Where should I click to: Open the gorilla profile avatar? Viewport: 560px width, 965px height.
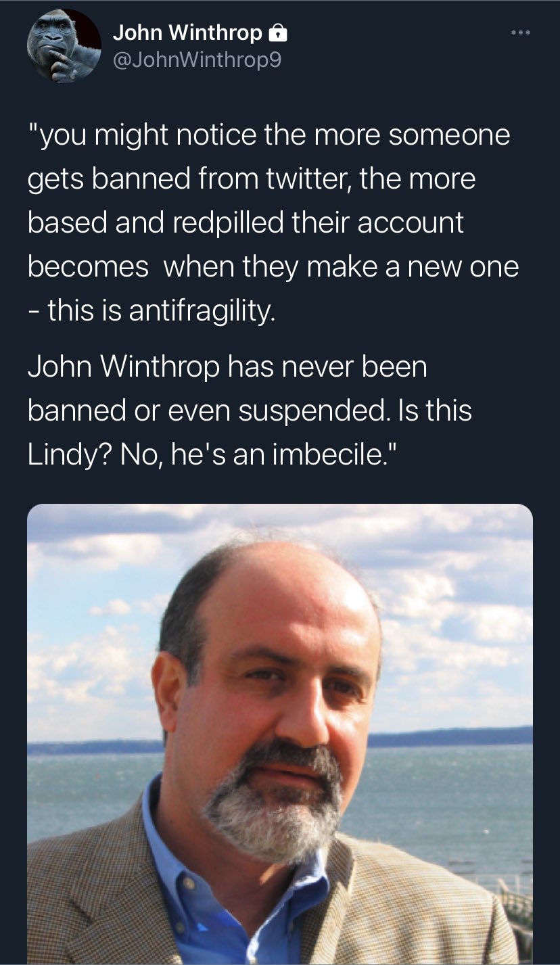point(64,46)
